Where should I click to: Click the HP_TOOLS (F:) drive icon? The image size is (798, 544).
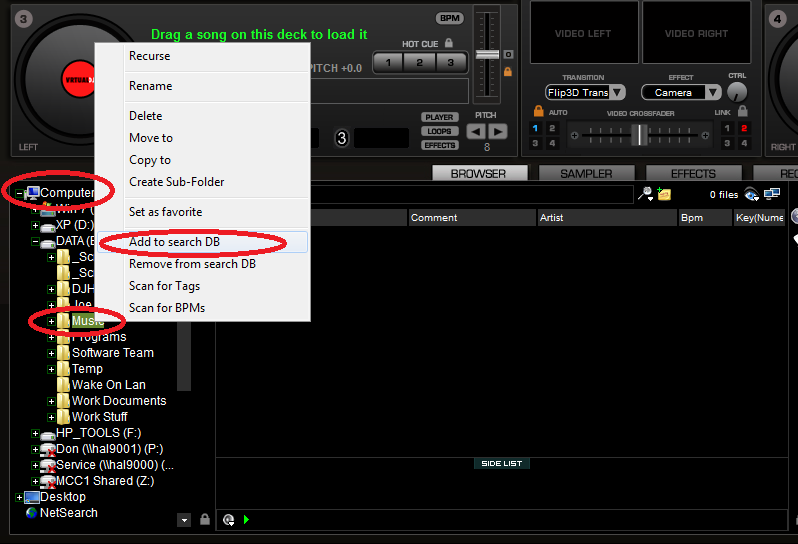tap(48, 435)
